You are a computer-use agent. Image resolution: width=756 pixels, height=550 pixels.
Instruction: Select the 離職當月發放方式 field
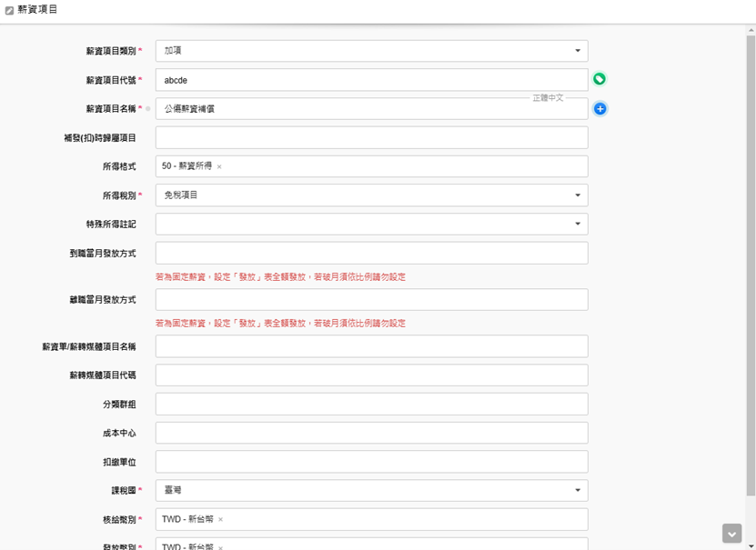(x=371, y=300)
